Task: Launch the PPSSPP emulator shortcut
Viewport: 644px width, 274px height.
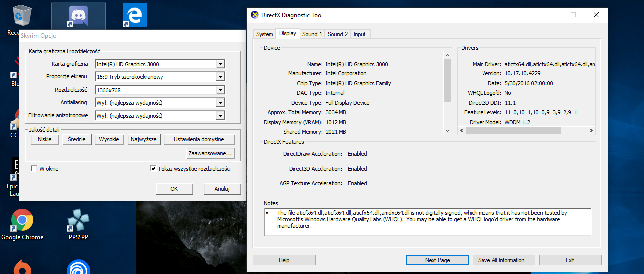Action: click(78, 224)
